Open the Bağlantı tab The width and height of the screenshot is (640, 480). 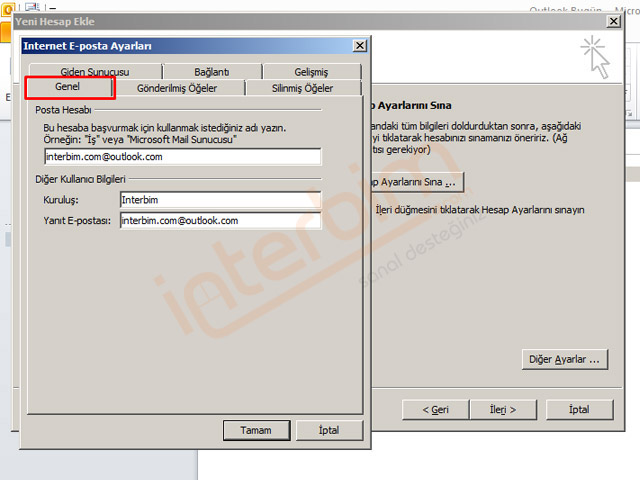pyautogui.click(x=210, y=72)
